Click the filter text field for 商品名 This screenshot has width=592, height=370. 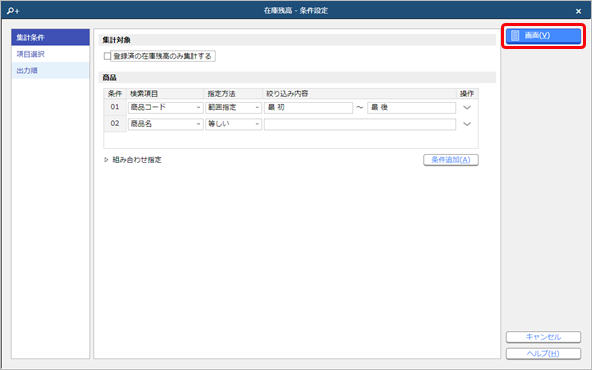tap(360, 124)
